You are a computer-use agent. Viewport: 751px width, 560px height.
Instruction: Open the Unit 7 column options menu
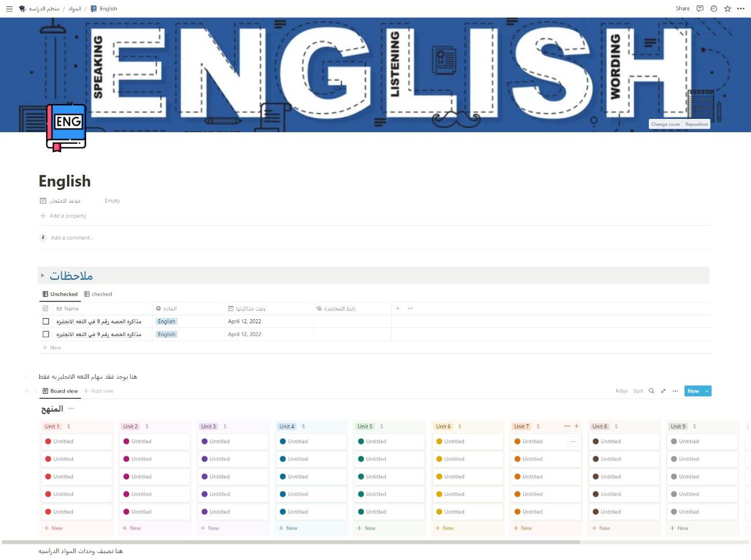point(567,426)
